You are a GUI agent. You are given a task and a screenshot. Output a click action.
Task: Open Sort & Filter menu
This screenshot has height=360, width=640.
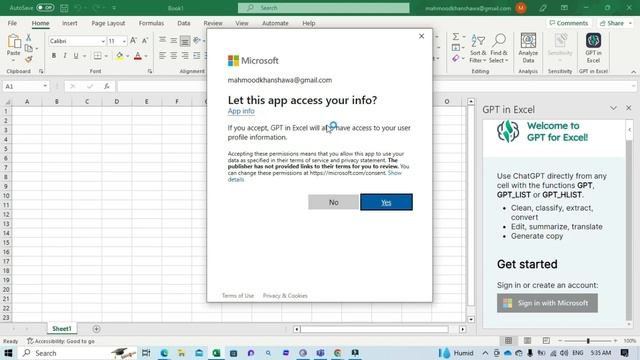(x=478, y=49)
